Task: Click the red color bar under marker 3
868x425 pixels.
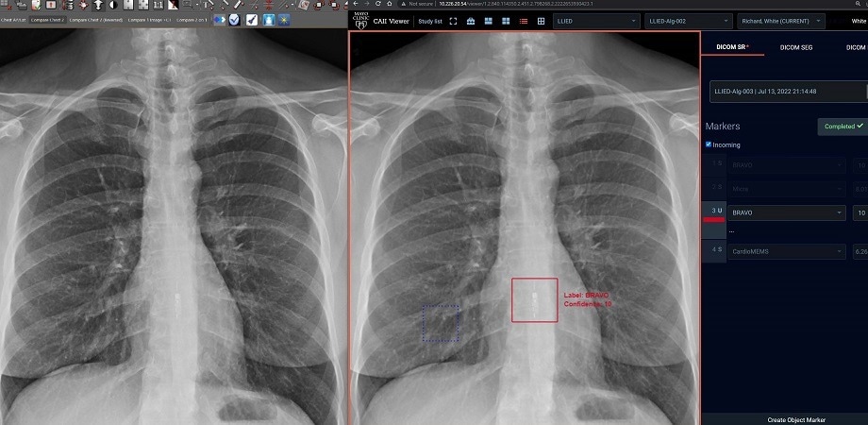Action: tap(713, 220)
